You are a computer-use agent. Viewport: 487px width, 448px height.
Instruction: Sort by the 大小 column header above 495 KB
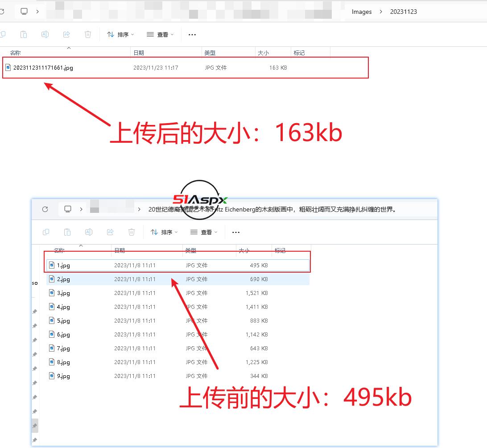point(244,251)
